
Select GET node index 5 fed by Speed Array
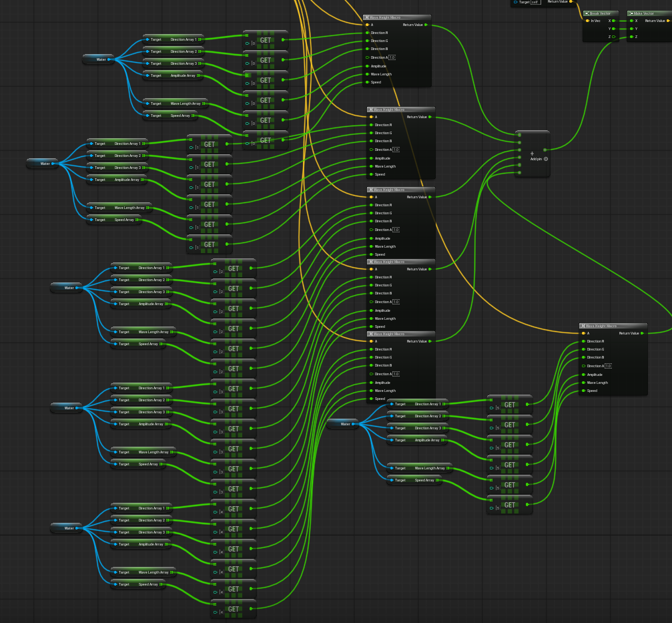point(510,505)
